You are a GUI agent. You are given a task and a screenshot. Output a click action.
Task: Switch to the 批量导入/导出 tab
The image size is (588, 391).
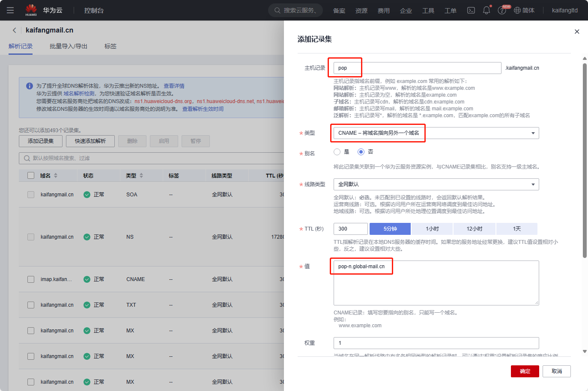pos(69,46)
